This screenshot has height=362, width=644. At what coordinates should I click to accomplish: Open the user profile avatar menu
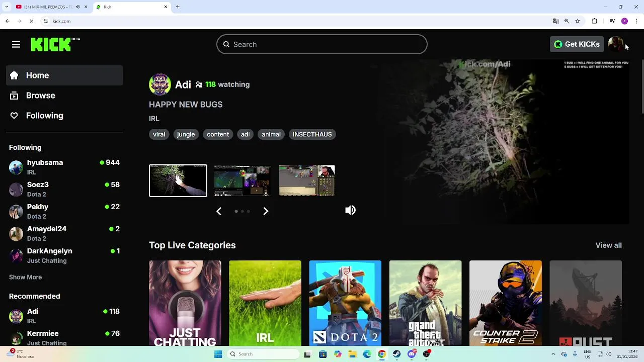[615, 44]
